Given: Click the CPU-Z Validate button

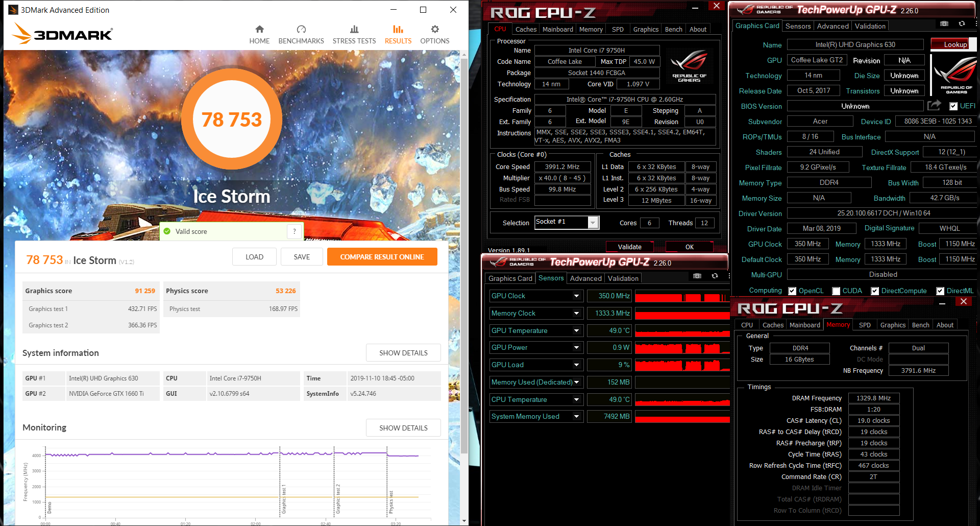Looking at the screenshot, I should click(630, 247).
